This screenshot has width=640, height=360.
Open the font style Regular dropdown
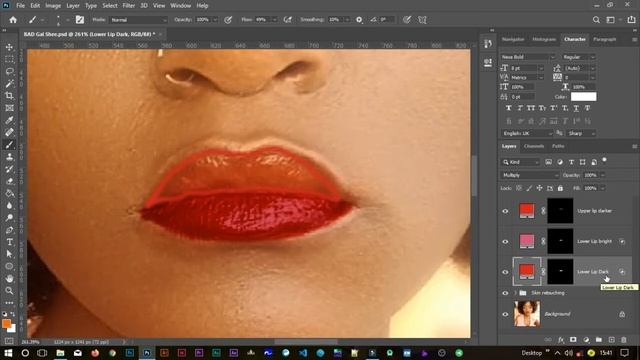579,57
